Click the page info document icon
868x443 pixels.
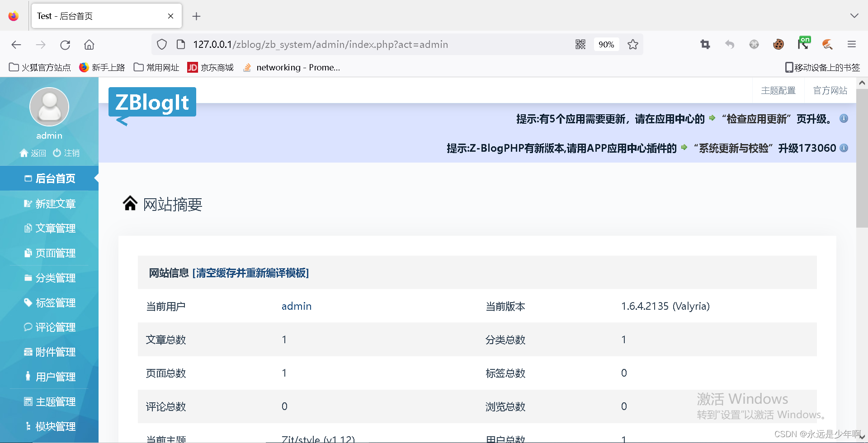pos(181,44)
